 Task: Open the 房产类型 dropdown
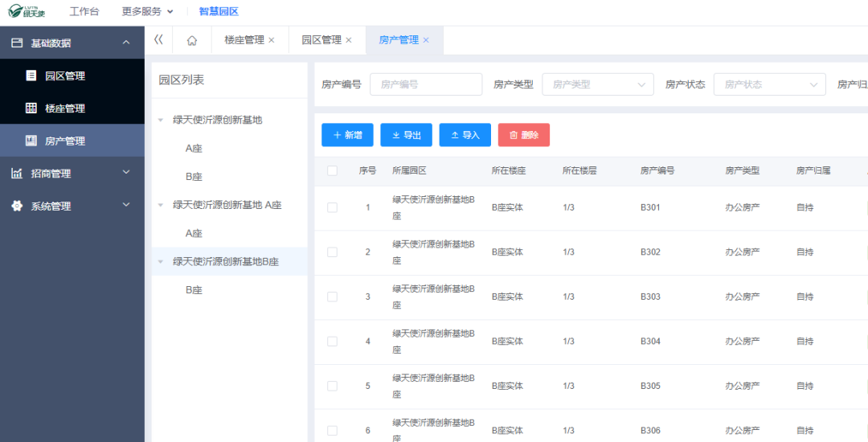(x=598, y=84)
